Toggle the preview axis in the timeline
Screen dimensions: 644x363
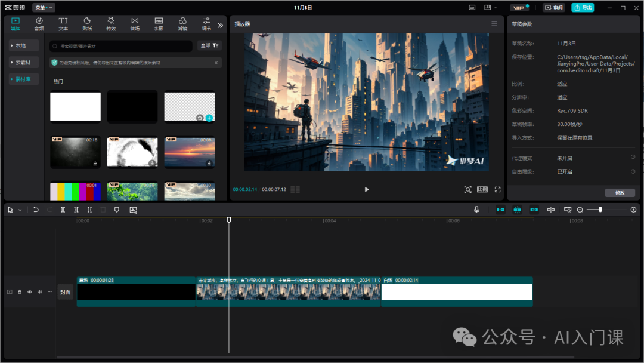point(551,210)
